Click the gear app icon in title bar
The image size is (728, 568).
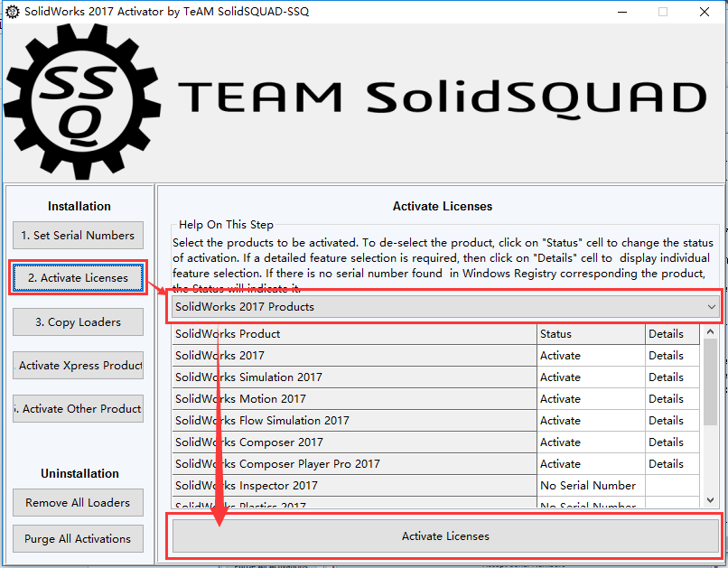(x=12, y=12)
